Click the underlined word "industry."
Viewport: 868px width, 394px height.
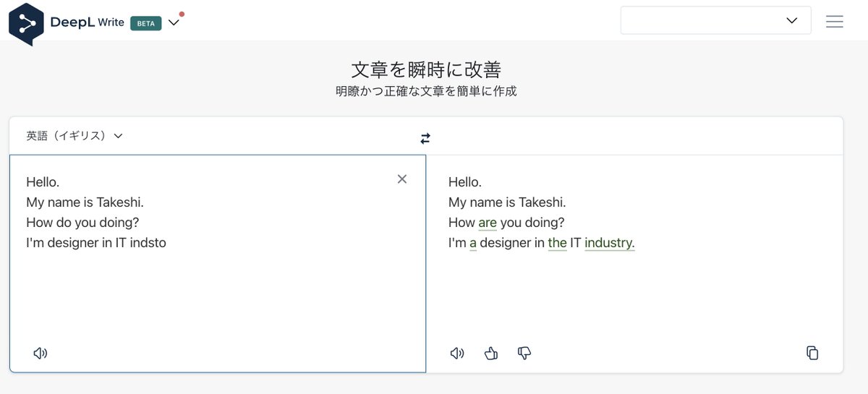pyautogui.click(x=610, y=243)
